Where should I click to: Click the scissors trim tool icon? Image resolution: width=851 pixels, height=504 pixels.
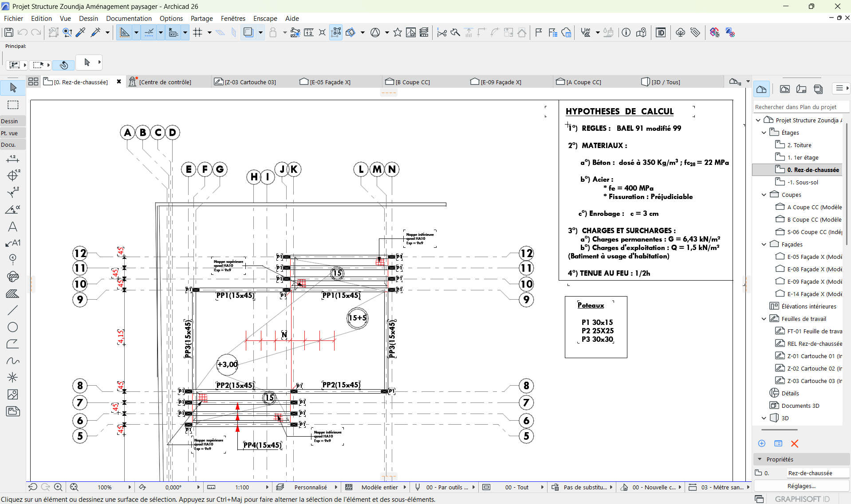(441, 32)
